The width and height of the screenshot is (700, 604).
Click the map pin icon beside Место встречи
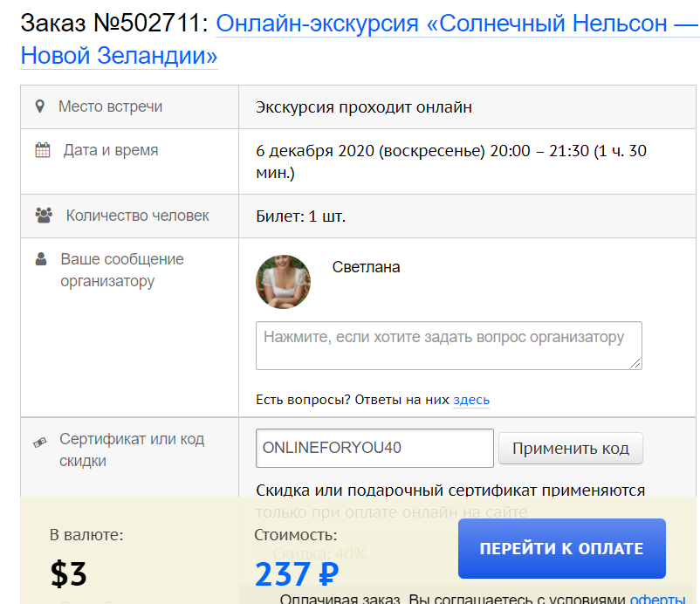[40, 106]
